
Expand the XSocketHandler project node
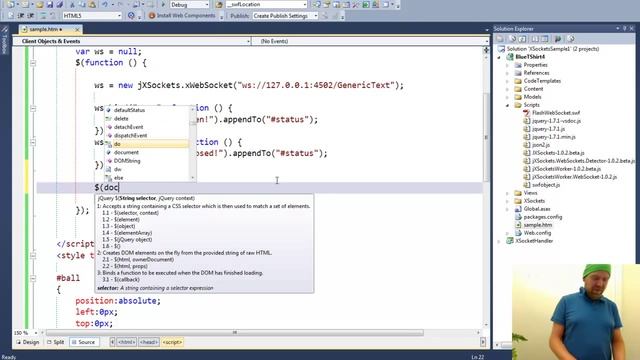coord(499,241)
